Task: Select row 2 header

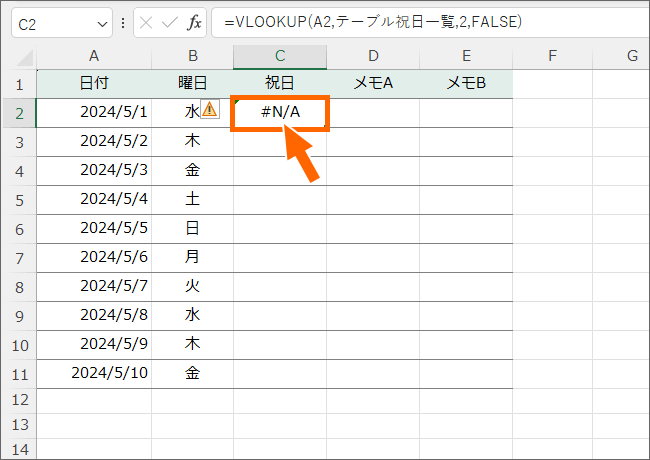Action: [19, 113]
